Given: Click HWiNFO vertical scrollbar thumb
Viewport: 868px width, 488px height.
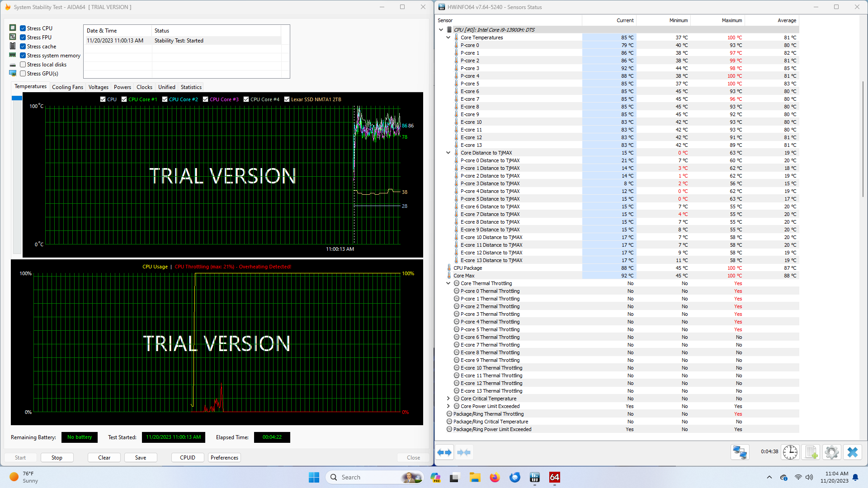Looking at the screenshot, I should (863, 139).
